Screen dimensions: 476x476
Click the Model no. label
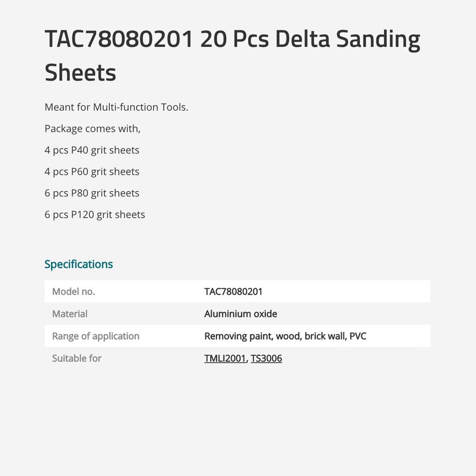[73, 291]
